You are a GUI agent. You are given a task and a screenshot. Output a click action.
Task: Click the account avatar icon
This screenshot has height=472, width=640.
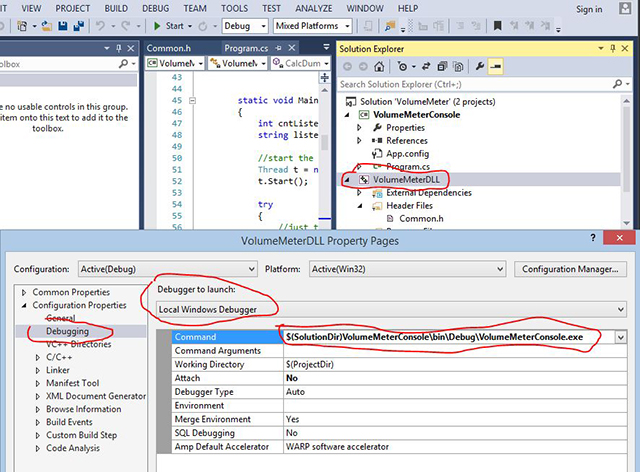624,8
